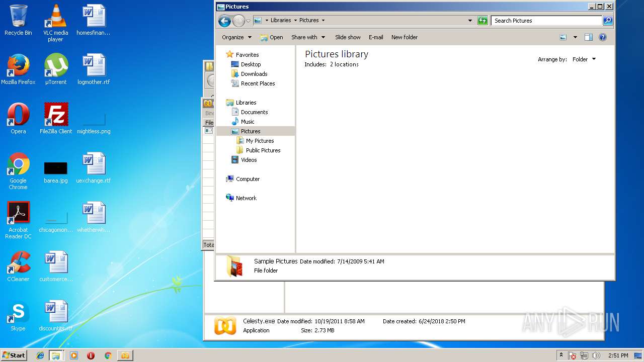Viewport: 644px width, 362px height.
Task: Select barea.jpg image on desktop
Action: (56, 171)
